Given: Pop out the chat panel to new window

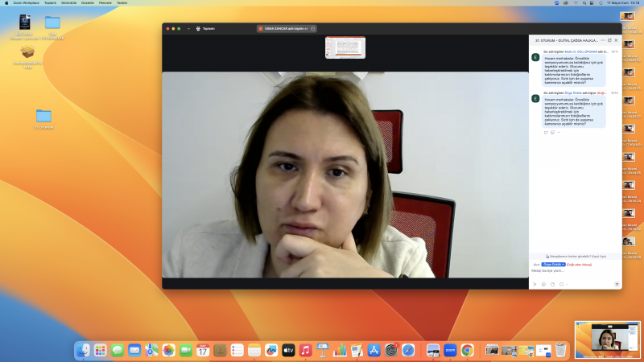Looking at the screenshot, I should tap(609, 39).
